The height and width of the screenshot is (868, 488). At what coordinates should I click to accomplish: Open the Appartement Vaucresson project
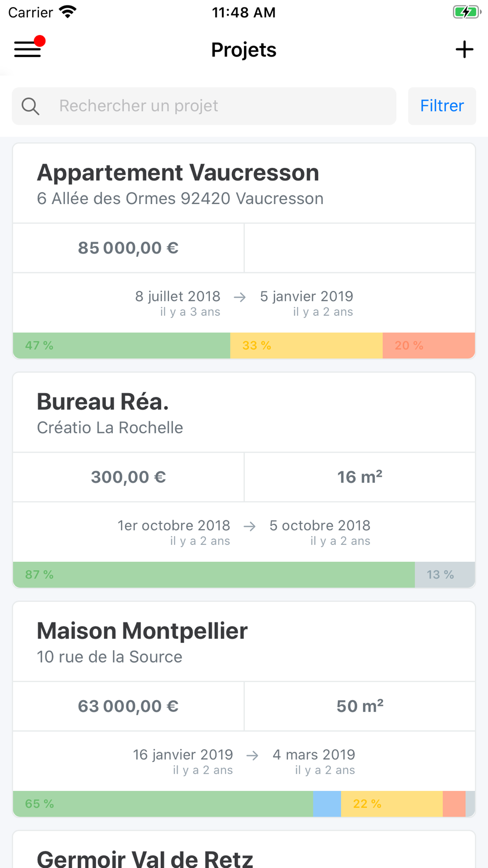(178, 173)
